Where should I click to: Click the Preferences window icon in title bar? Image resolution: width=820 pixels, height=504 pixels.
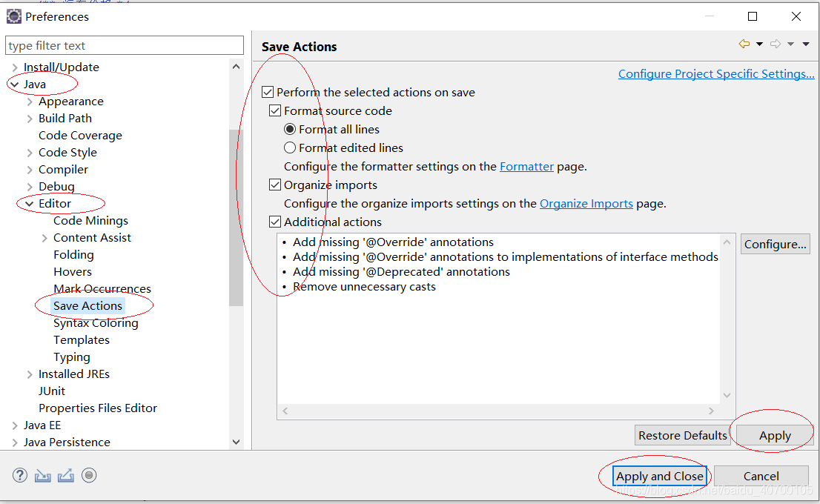point(13,16)
